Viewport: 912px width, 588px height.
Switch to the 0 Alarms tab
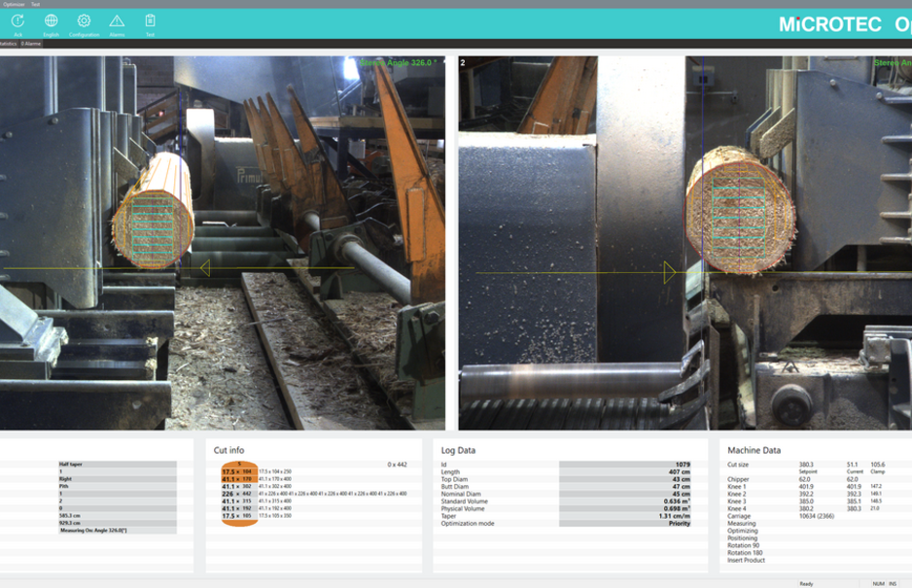click(x=31, y=44)
